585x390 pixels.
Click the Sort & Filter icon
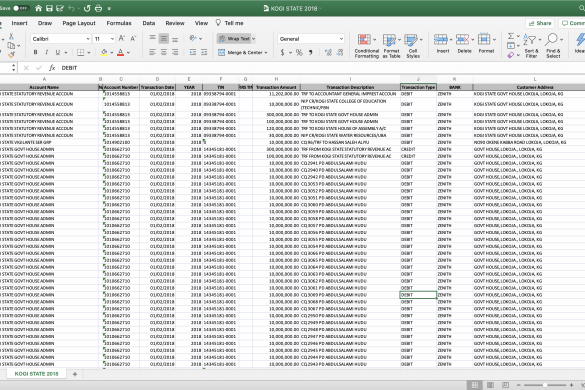pos(530,39)
